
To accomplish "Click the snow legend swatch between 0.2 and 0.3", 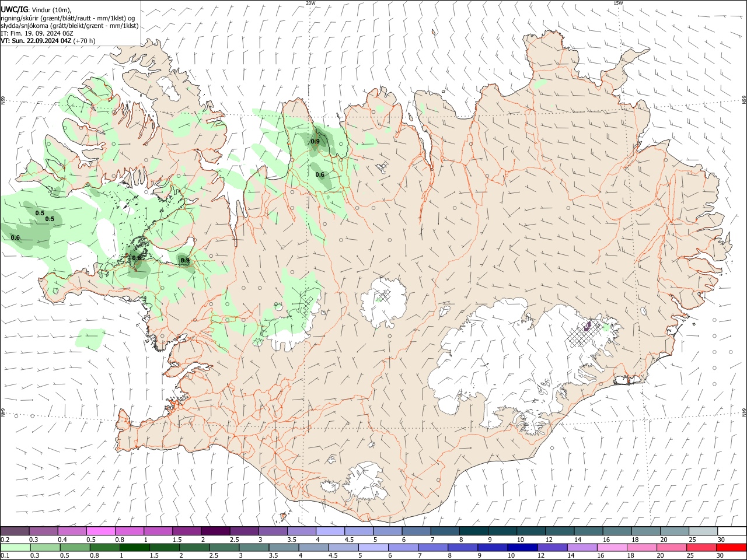I will (15, 531).
